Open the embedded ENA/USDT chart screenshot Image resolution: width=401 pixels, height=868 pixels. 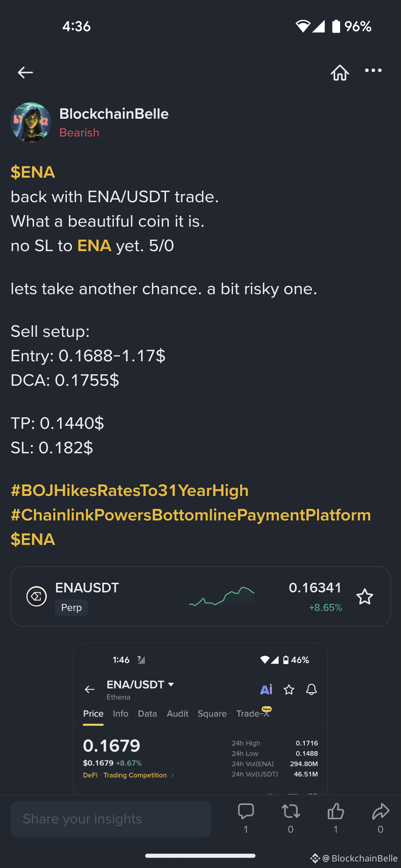click(x=200, y=718)
